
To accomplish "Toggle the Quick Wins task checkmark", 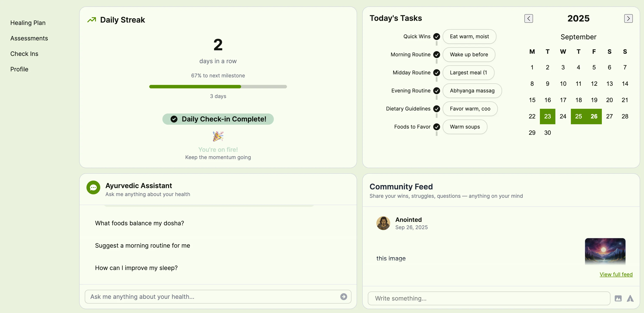I will point(436,37).
